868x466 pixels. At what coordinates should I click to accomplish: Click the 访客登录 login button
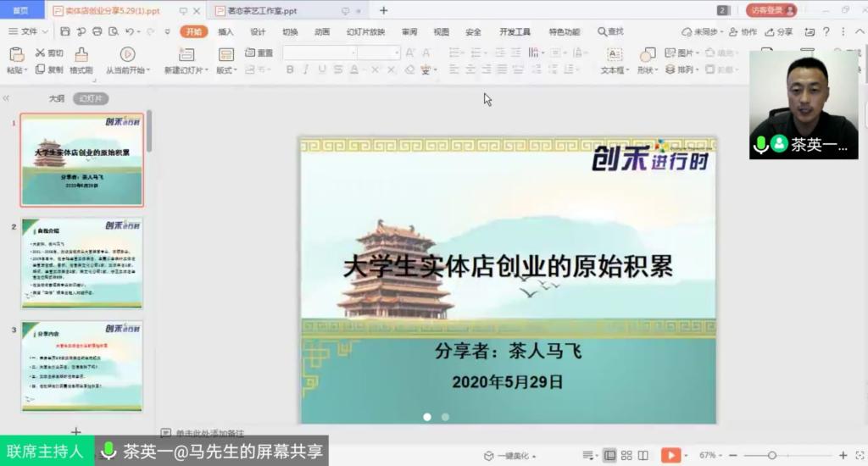[x=771, y=10]
